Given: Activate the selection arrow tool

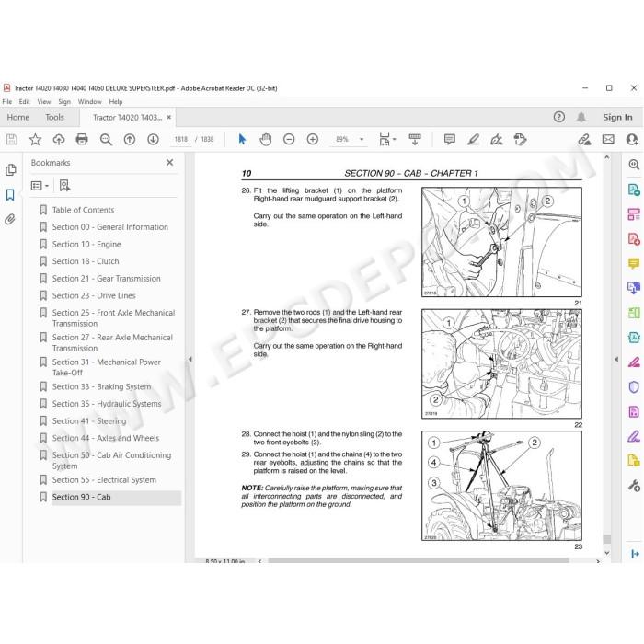Looking at the screenshot, I should click(x=242, y=140).
